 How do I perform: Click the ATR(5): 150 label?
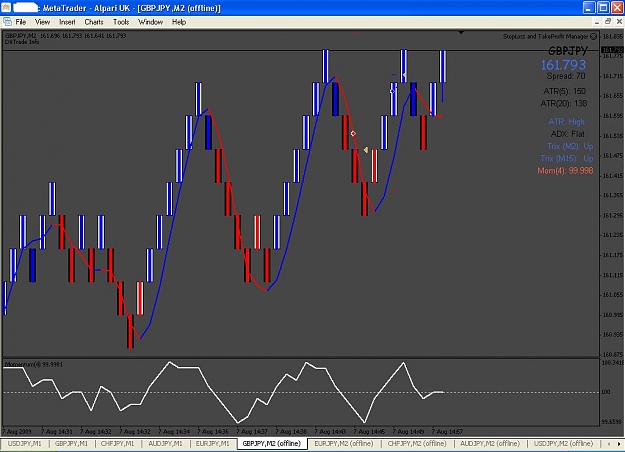click(564, 91)
